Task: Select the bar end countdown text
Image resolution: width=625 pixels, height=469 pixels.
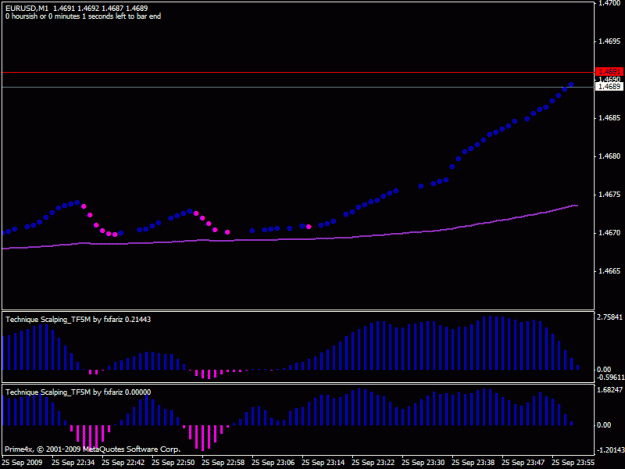Action: pyautogui.click(x=83, y=16)
